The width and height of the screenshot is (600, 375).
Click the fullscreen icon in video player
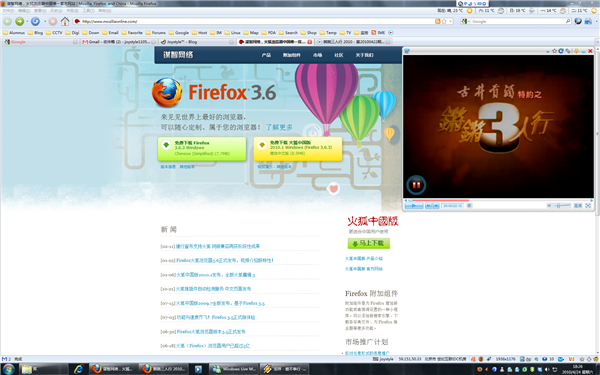click(588, 205)
